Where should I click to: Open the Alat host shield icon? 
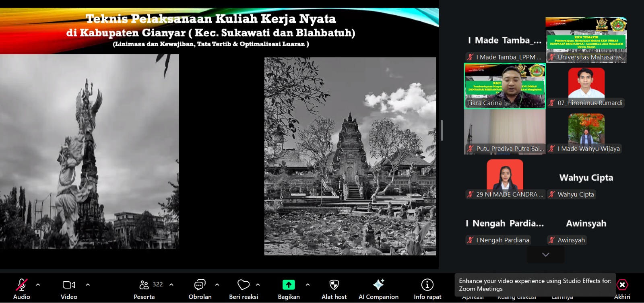[334, 285]
